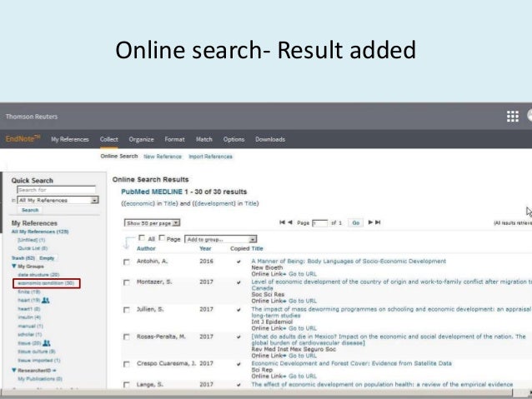Open the All My References search scope dropdown
Screen dimensions: 532x399
point(58,201)
